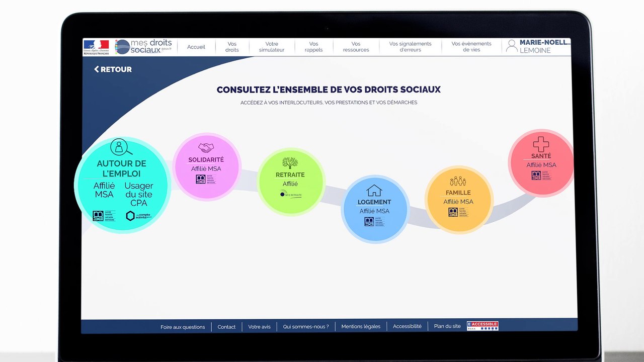Select the house icon above Logement
The height and width of the screenshot is (362, 644).
click(374, 191)
